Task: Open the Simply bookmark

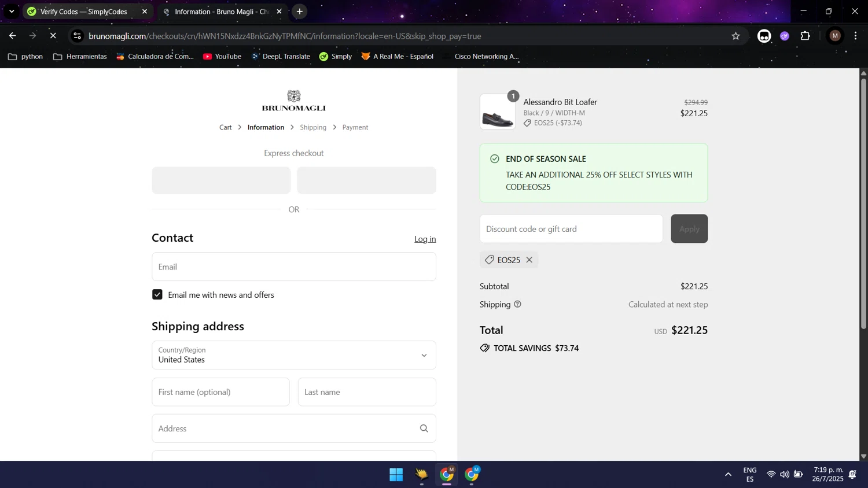Action: (x=336, y=56)
